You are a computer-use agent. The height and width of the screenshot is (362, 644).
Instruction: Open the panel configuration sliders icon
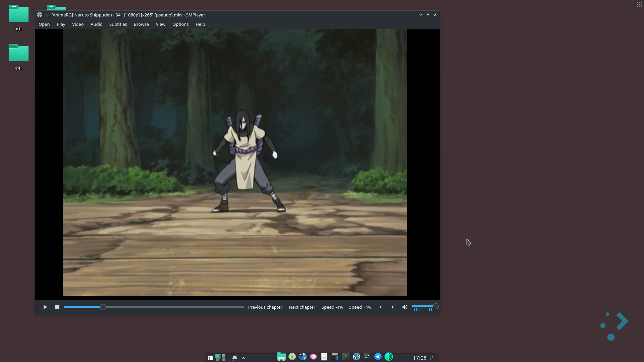tap(432, 358)
